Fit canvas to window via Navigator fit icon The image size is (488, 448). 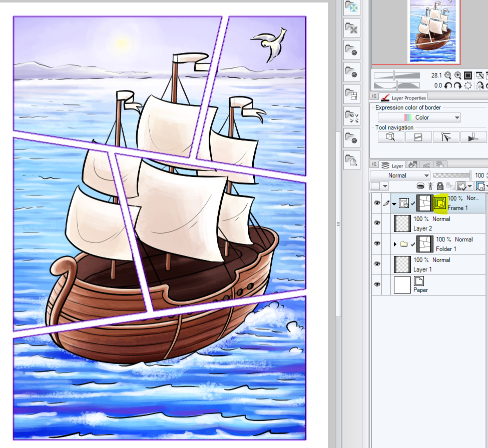pos(467,75)
